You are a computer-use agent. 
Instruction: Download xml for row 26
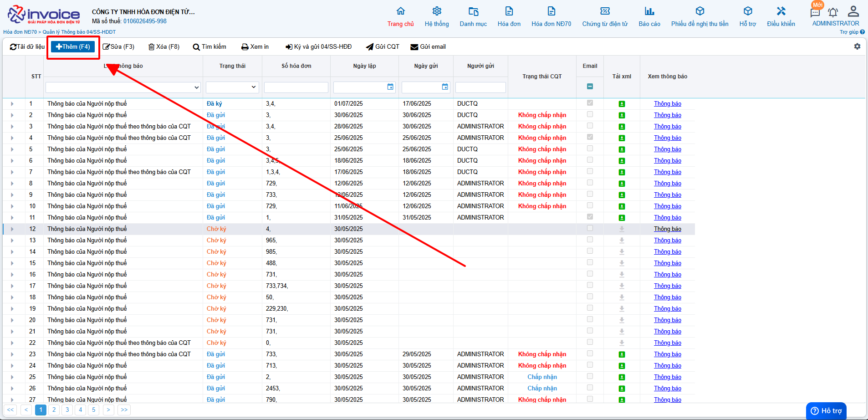coord(622,389)
